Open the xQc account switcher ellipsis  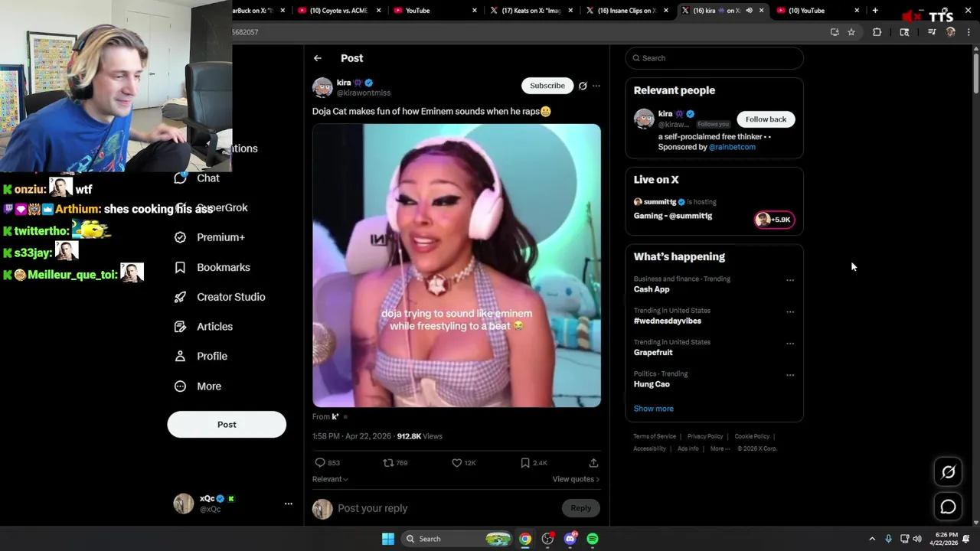click(289, 504)
